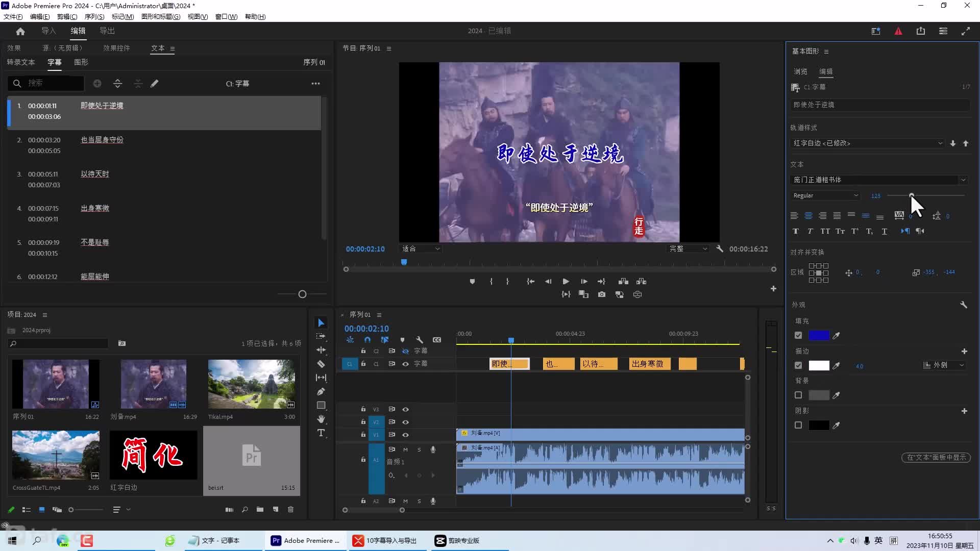Viewport: 980px width, 551px height.
Task: Open the 基本图形 panel menu
Action: click(826, 52)
